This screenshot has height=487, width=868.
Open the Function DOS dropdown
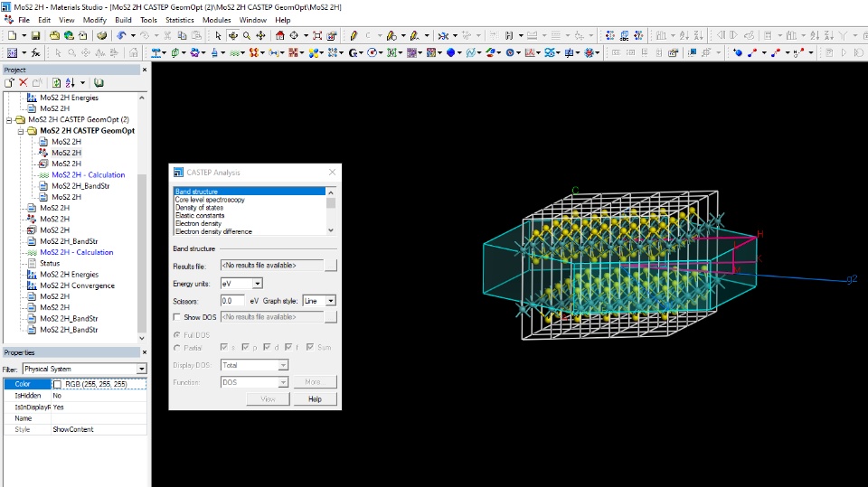[283, 382]
